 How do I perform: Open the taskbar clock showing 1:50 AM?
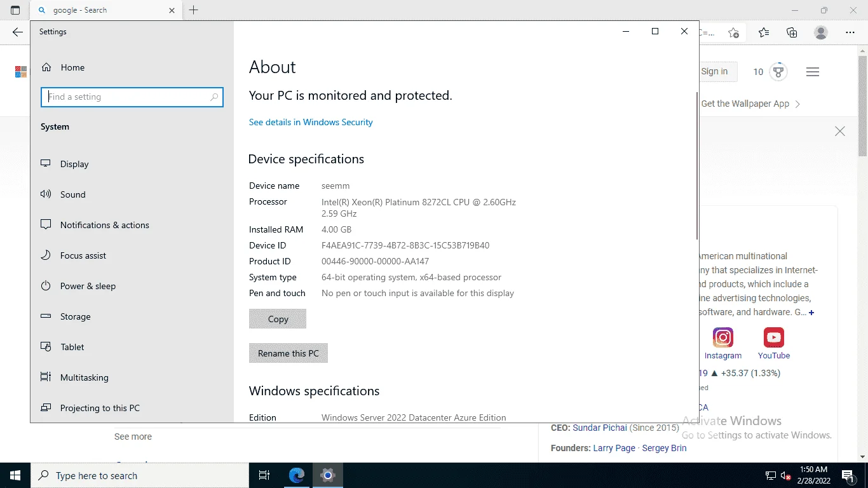click(x=815, y=475)
